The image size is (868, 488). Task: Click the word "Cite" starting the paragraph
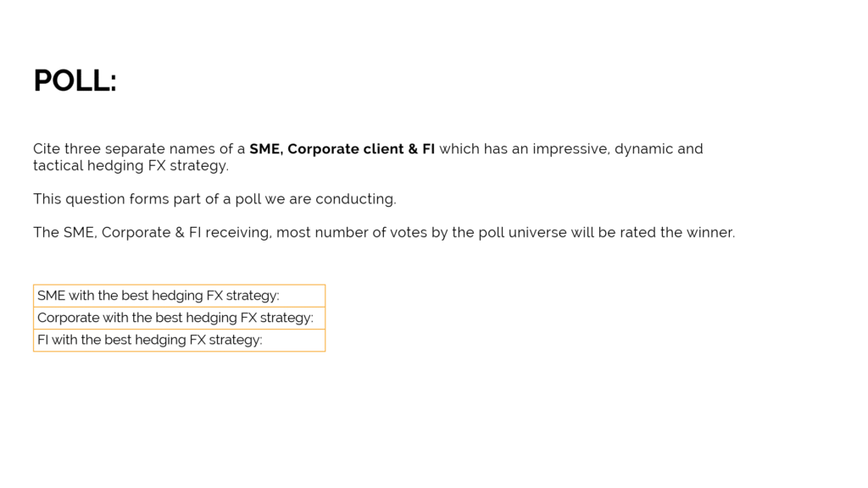tap(47, 149)
